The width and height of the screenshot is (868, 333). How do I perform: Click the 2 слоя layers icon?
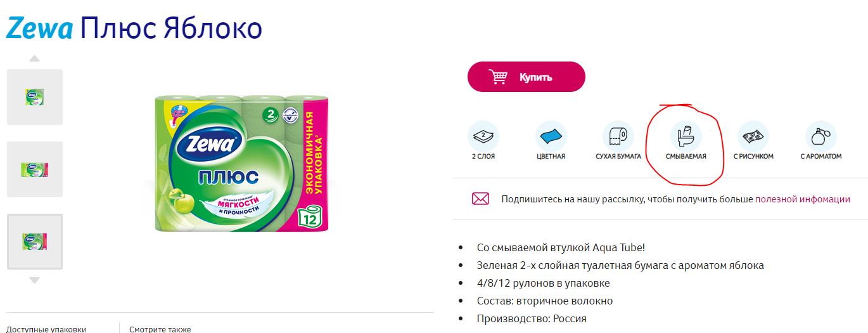[483, 136]
